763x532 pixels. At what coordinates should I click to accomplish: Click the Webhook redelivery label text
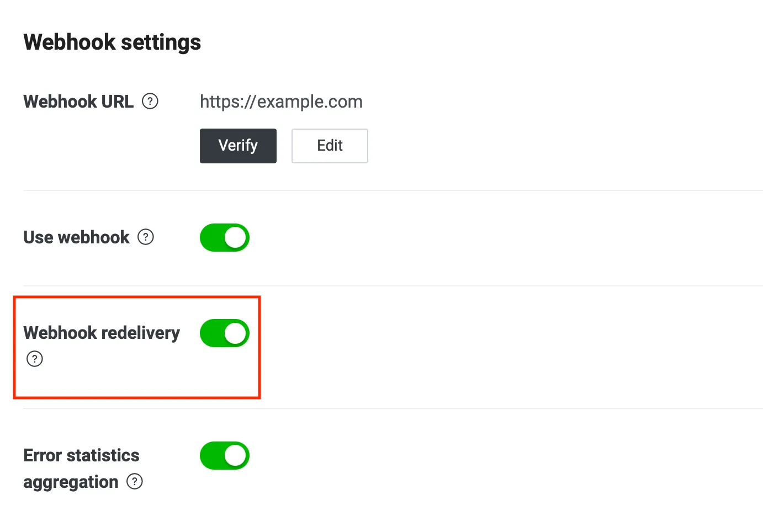click(102, 333)
